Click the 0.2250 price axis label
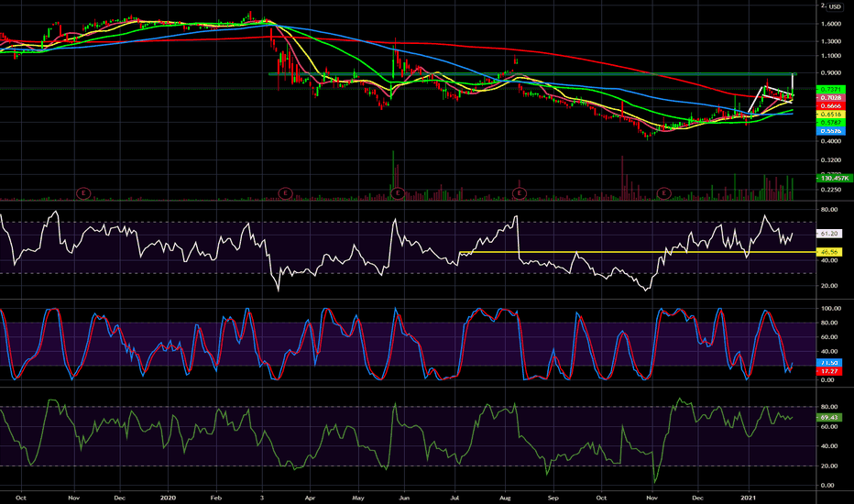This screenshot has width=854, height=504. pyautogui.click(x=830, y=190)
